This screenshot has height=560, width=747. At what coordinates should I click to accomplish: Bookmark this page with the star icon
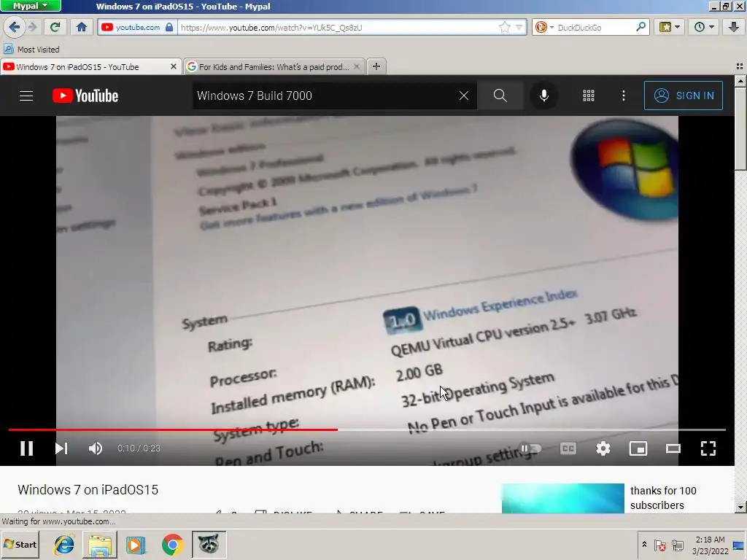coord(505,27)
